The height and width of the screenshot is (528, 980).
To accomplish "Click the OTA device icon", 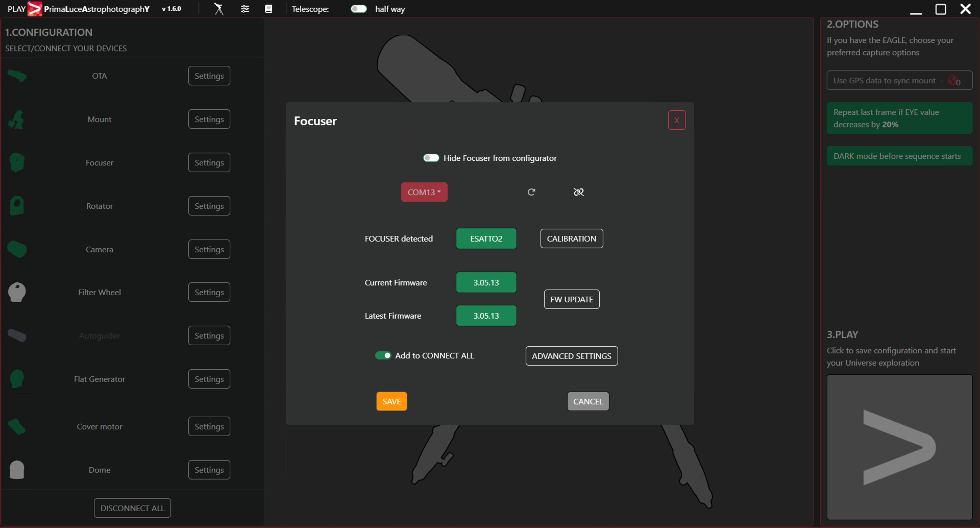I will point(17,76).
